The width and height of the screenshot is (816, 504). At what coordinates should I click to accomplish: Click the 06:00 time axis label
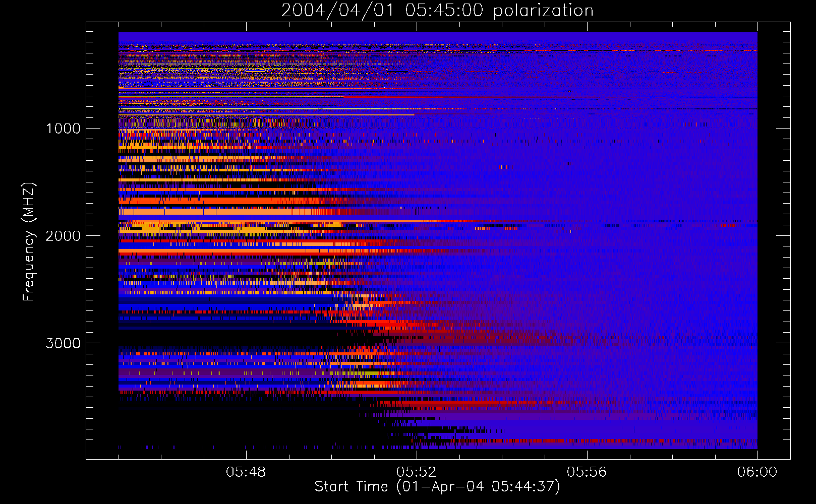757,472
